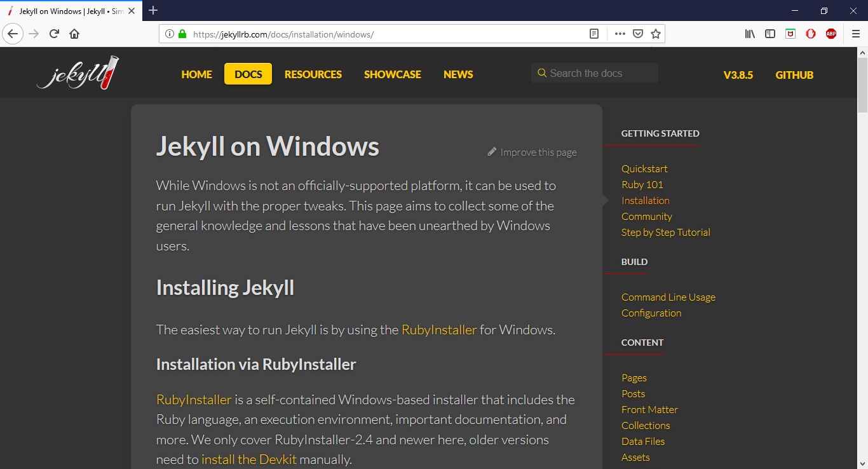Save page to Pocket icon
The width and height of the screenshot is (868, 469).
pos(638,34)
